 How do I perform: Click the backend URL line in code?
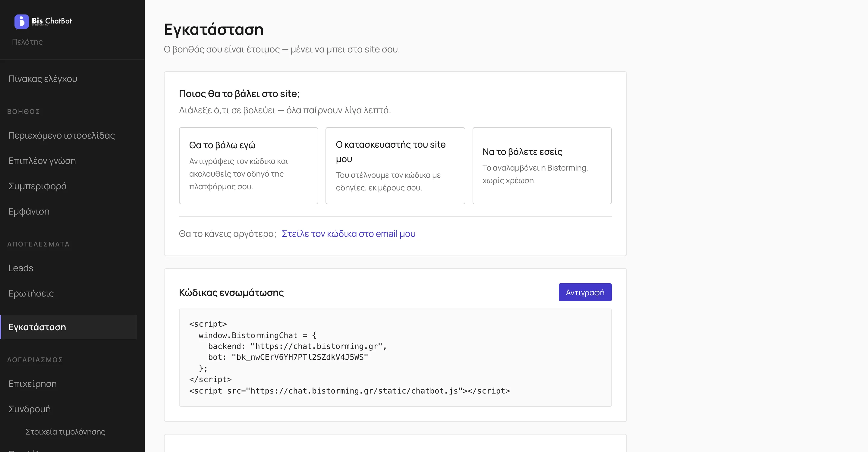point(297,346)
